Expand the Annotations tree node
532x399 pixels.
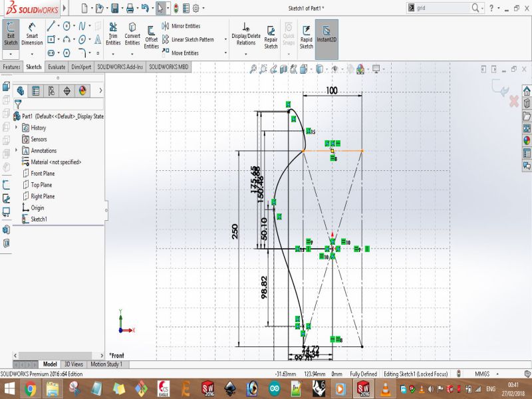pyautogui.click(x=16, y=150)
